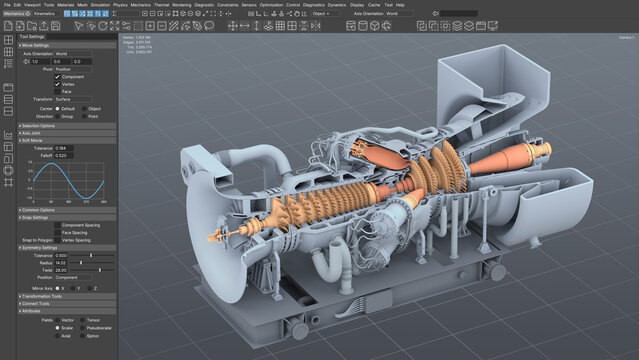Viewport: 639px width, 360px height.
Task: Click the speech bubble lasso icon
Action: point(209,26)
